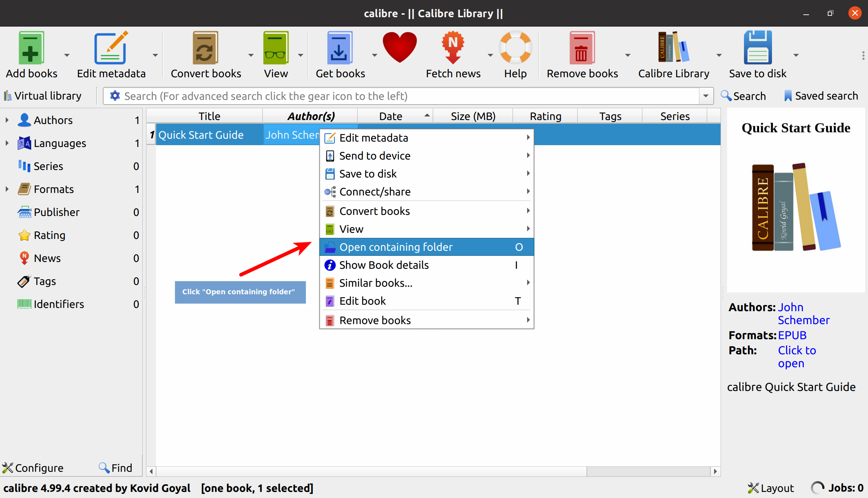Viewport: 868px width, 498px height.
Task: Click the Search button
Action: click(x=743, y=96)
